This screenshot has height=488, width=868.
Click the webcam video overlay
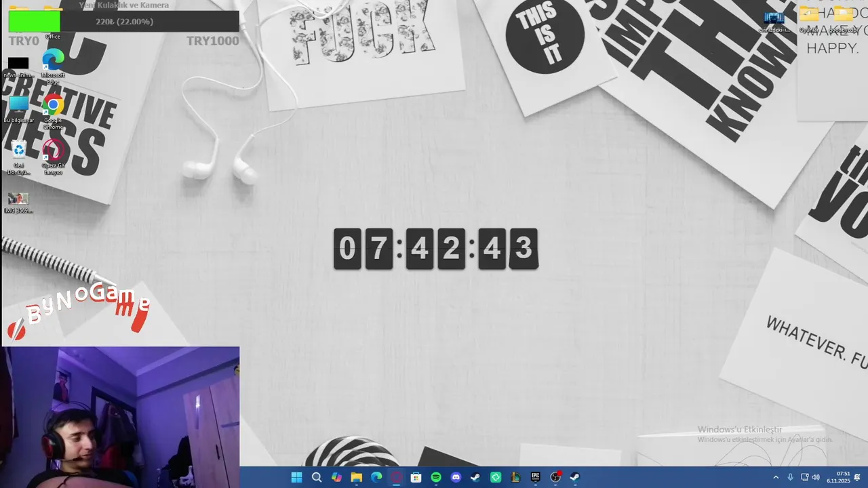(120, 417)
